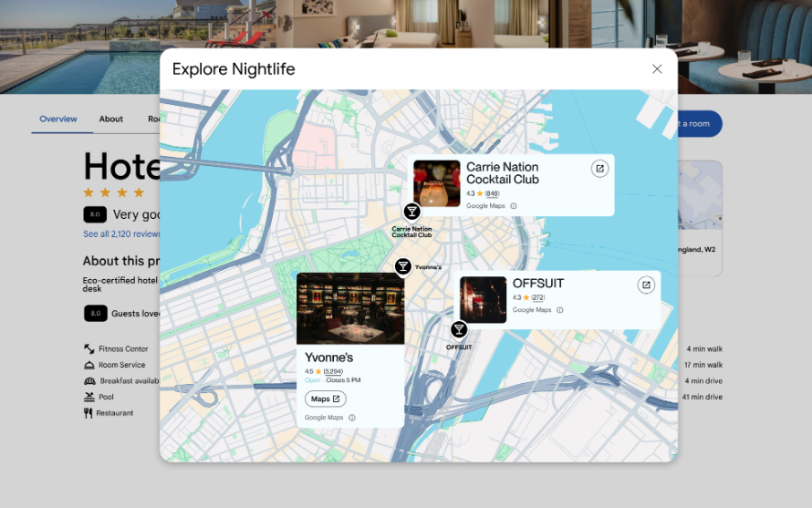The height and width of the screenshot is (508, 812).
Task: Click the Carrie Nation cocktail map pin
Action: [411, 212]
